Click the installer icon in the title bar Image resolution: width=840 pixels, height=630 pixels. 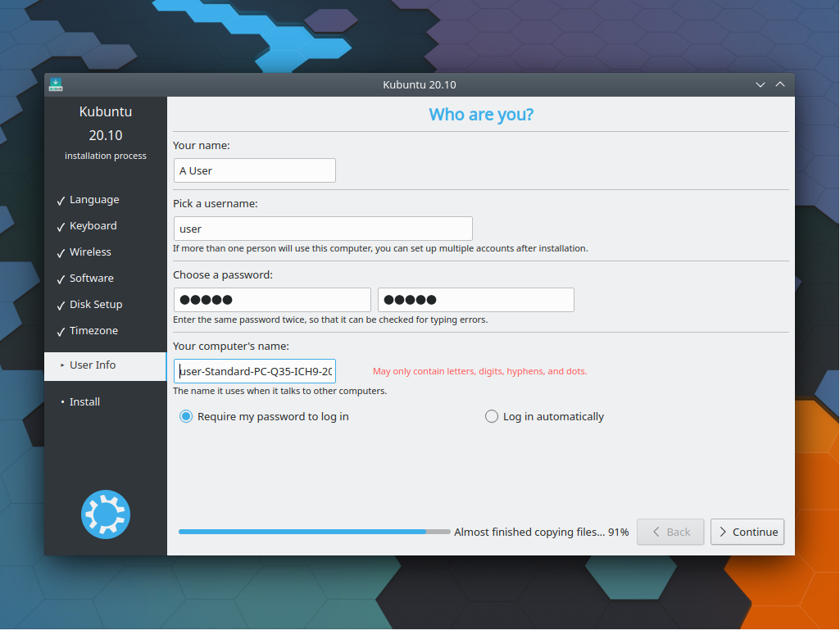point(56,84)
